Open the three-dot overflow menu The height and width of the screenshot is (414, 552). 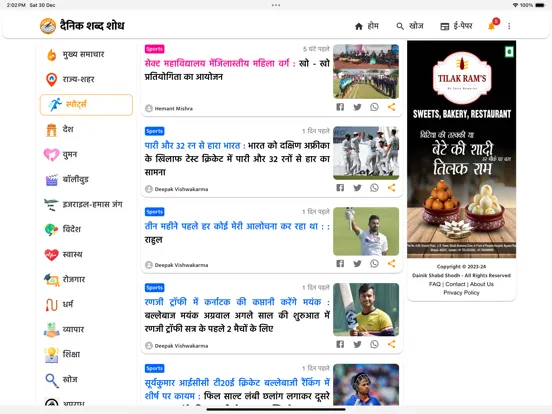[x=509, y=26]
